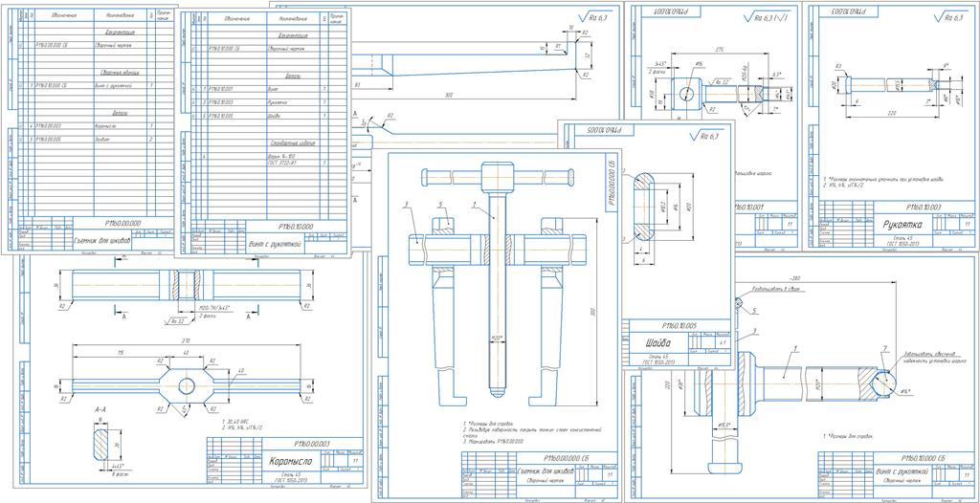Viewport: 980px width, 503px height.
Task: Click the Коромысло title in title block
Action: pyautogui.click(x=289, y=463)
